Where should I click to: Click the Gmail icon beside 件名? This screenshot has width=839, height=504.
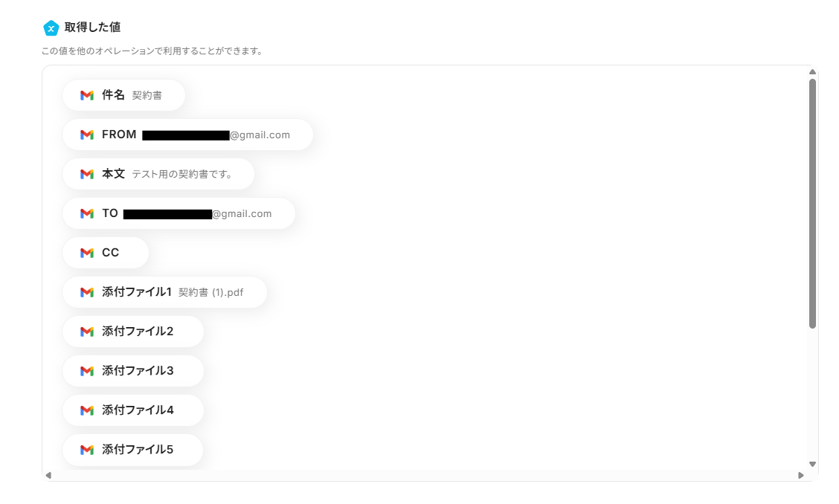(x=87, y=95)
